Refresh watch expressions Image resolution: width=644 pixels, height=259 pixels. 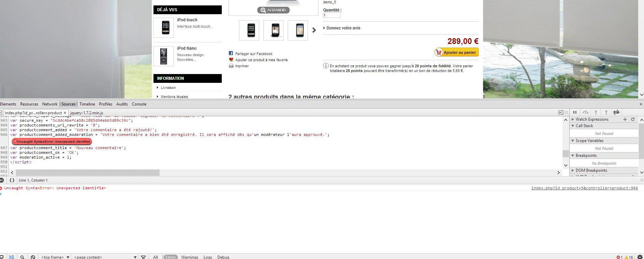[x=633, y=119]
